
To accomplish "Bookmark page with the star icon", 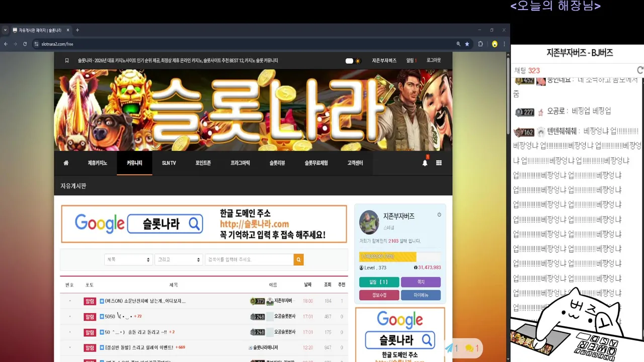I will tap(467, 44).
